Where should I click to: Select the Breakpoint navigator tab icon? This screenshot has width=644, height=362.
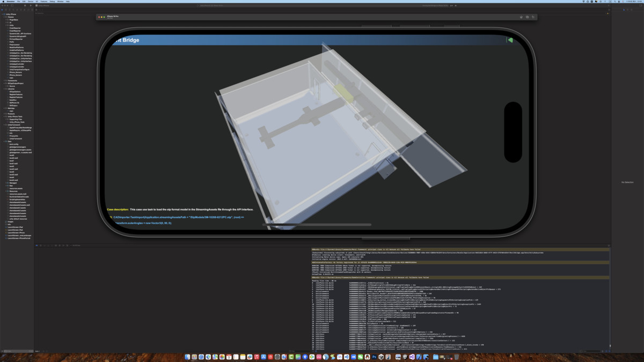pos(28,10)
